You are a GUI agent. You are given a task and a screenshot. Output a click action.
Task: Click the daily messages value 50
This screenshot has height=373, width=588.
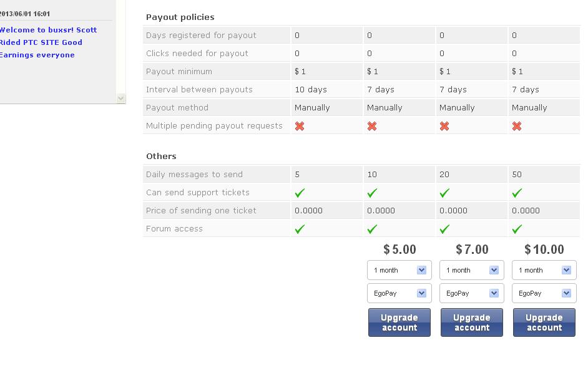[x=517, y=174]
